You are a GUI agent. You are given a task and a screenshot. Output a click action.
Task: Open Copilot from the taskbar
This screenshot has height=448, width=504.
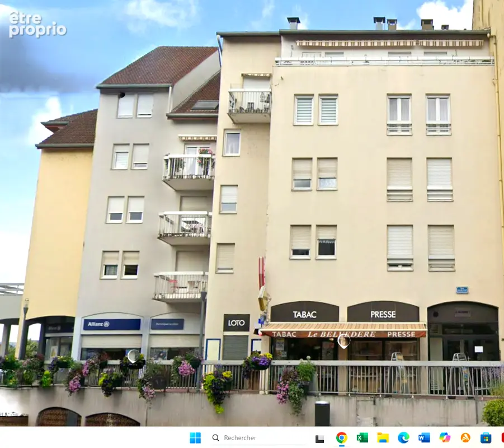tap(445, 438)
